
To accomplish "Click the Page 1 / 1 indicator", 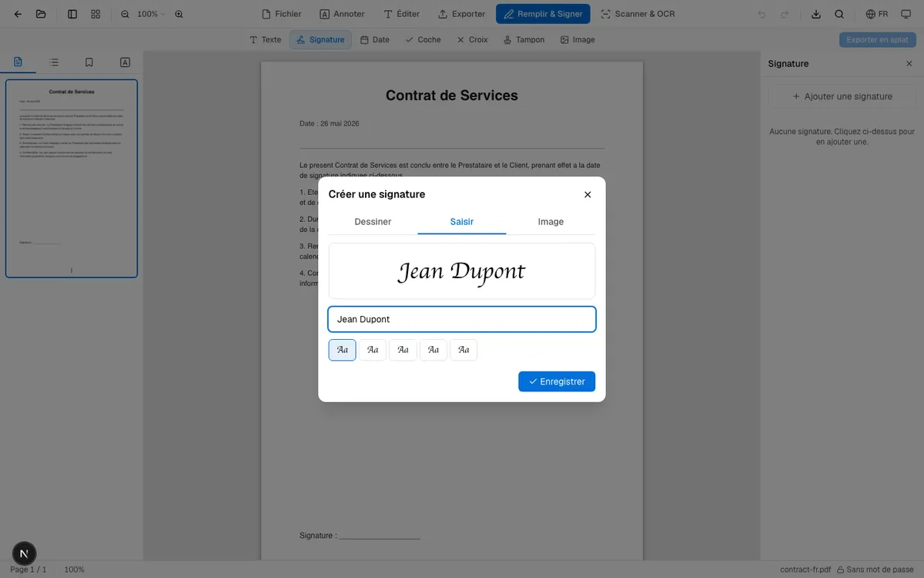I will 28,570.
